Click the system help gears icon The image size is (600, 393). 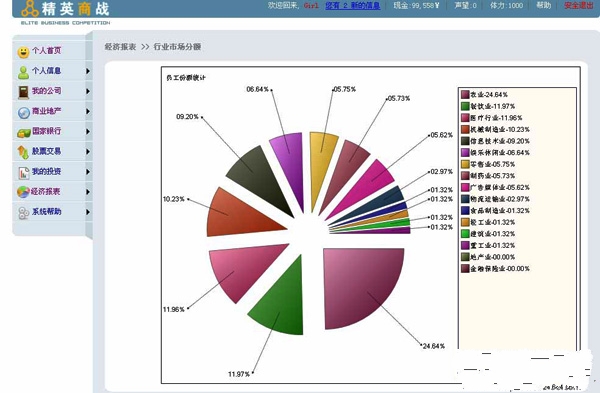pyautogui.click(x=24, y=213)
